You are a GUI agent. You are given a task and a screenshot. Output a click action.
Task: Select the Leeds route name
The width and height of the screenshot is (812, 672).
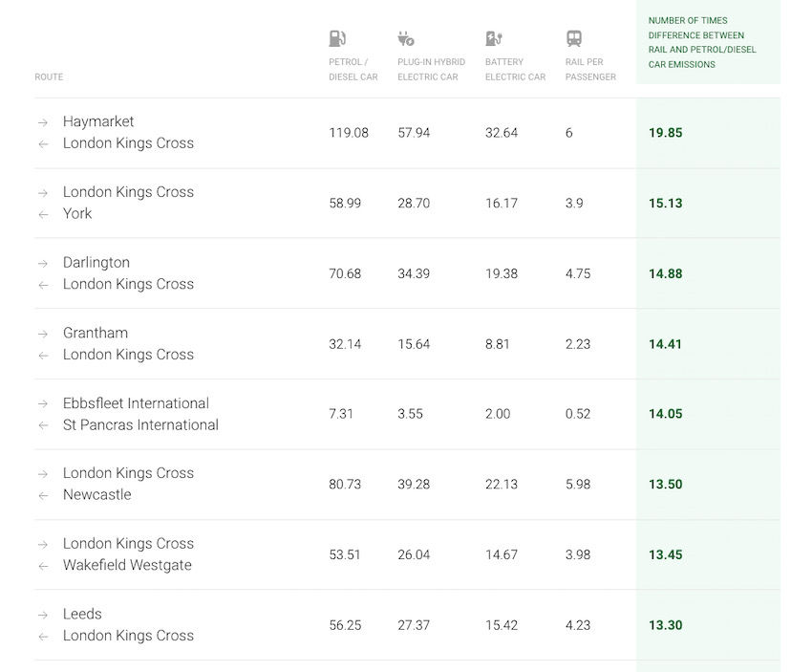(x=82, y=614)
